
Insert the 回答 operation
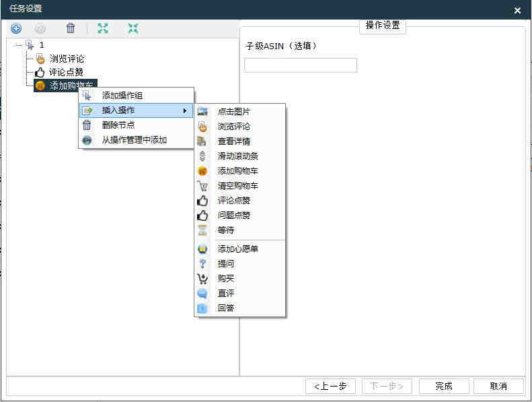[239, 308]
